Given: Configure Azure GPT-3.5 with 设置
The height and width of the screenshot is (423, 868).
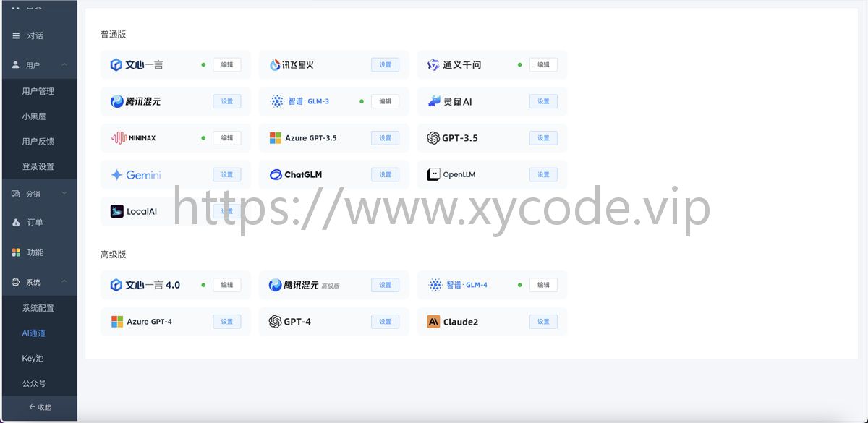Looking at the screenshot, I should coord(386,138).
